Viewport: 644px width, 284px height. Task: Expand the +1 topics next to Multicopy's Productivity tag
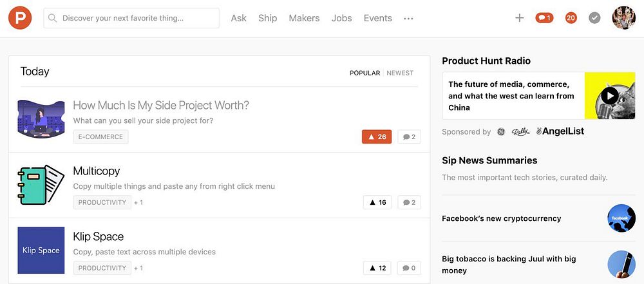(138, 202)
